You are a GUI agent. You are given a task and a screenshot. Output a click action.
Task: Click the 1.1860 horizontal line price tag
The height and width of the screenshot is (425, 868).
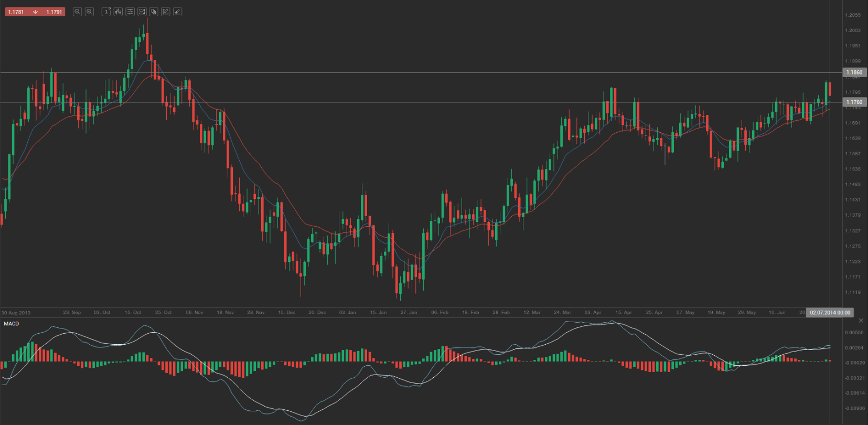tap(854, 72)
